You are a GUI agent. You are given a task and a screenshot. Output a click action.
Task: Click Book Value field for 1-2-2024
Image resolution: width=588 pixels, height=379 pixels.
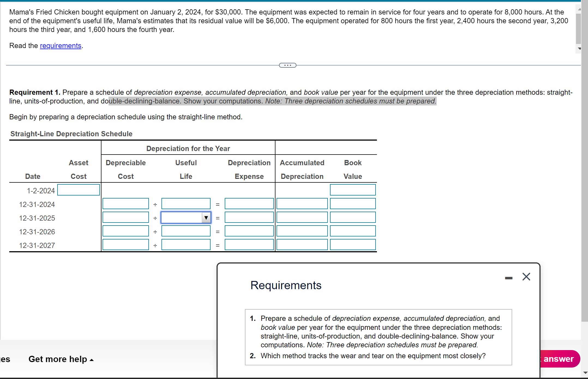pos(353,190)
